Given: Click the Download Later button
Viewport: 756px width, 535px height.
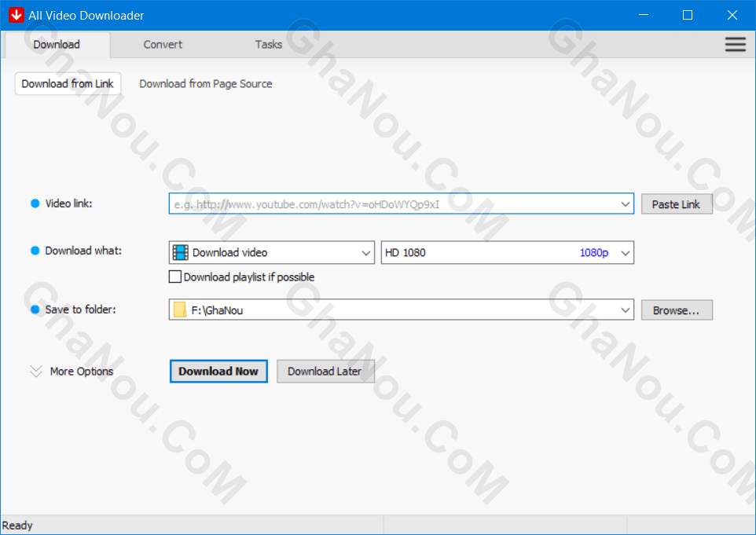Looking at the screenshot, I should [325, 371].
